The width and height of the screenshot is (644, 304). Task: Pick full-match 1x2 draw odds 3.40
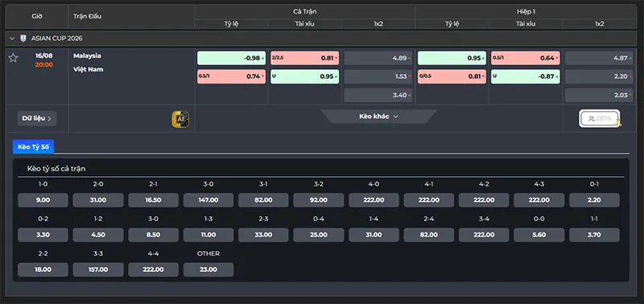point(378,95)
